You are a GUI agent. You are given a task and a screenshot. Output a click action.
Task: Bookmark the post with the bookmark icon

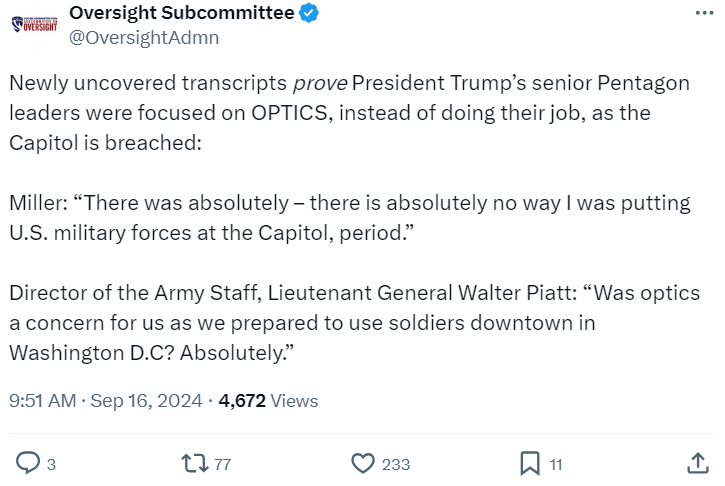point(529,463)
